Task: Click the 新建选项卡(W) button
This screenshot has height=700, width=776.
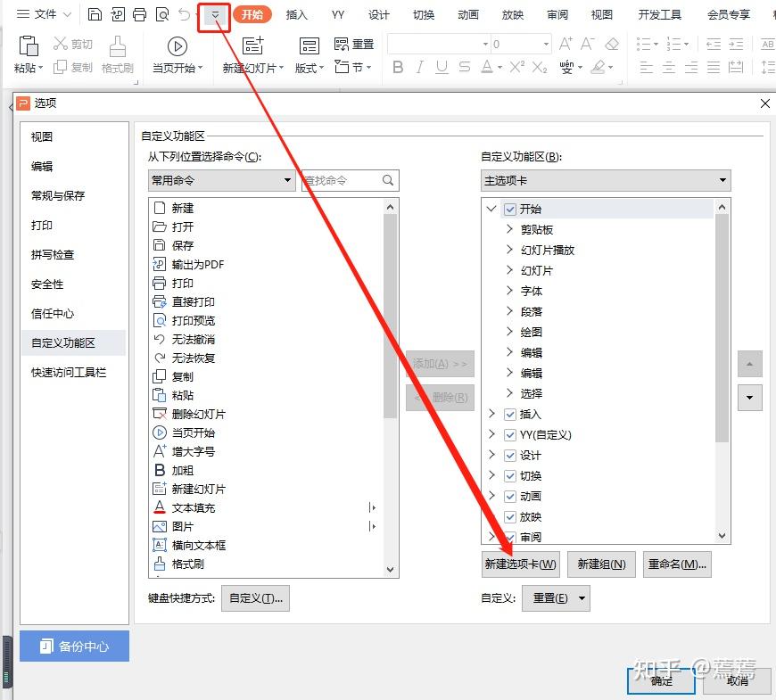Action: coord(521,564)
